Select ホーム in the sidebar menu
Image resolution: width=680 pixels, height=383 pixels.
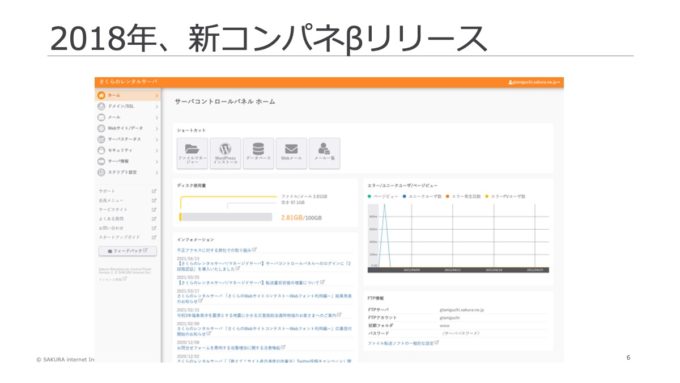pos(128,95)
